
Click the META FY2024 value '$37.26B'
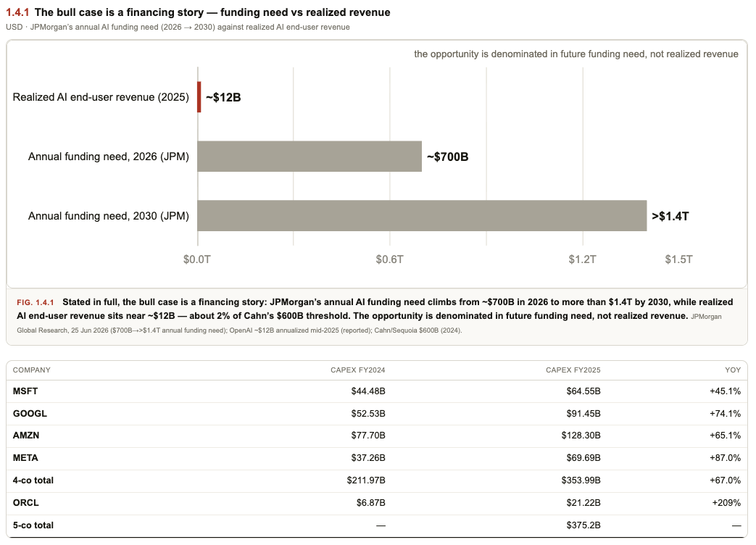(368, 458)
